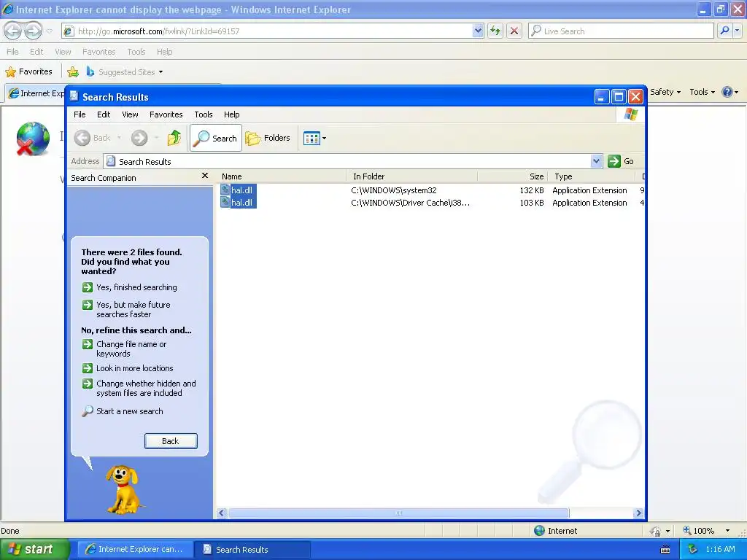Screen dimensions: 747x560
Task: Sort results by Type column
Action: coord(592,176)
